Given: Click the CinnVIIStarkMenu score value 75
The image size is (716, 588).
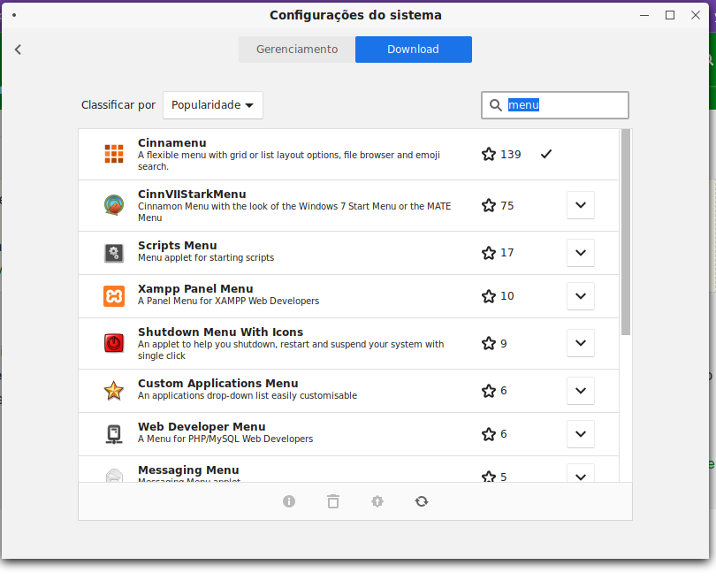Looking at the screenshot, I should [x=507, y=206].
